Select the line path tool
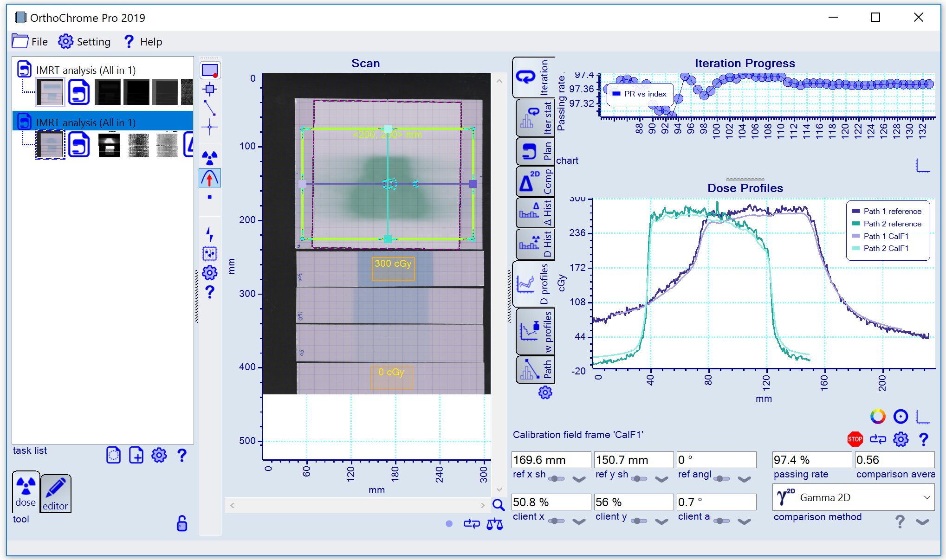Image resolution: width=946 pixels, height=560 pixels. tap(210, 108)
